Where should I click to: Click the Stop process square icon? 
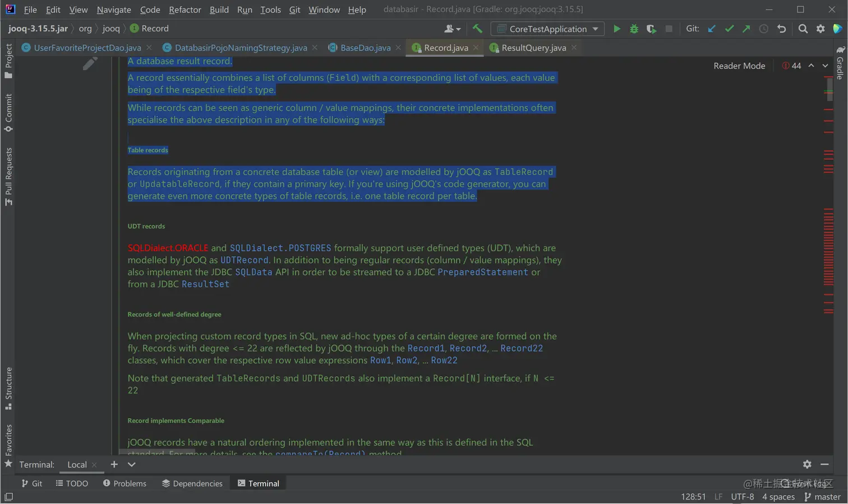click(x=669, y=29)
